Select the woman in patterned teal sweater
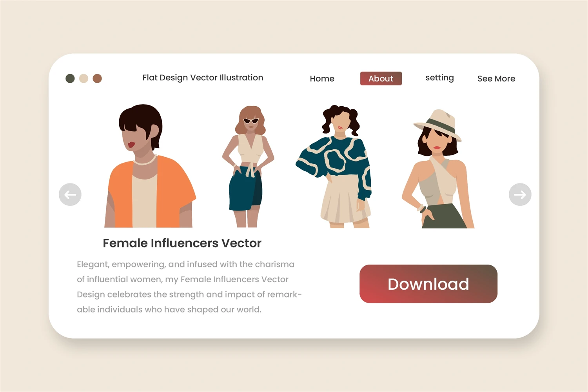The height and width of the screenshot is (392, 588). (333, 166)
